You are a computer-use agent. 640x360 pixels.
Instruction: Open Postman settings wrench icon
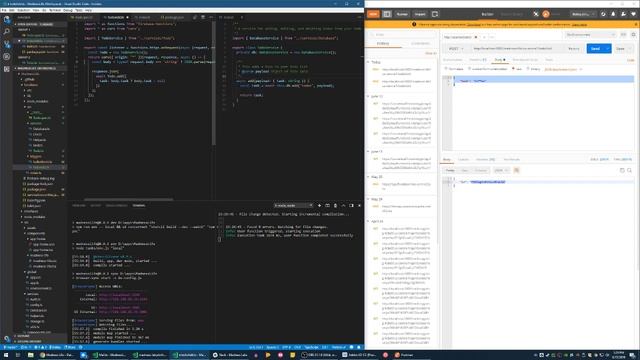tap(623, 14)
